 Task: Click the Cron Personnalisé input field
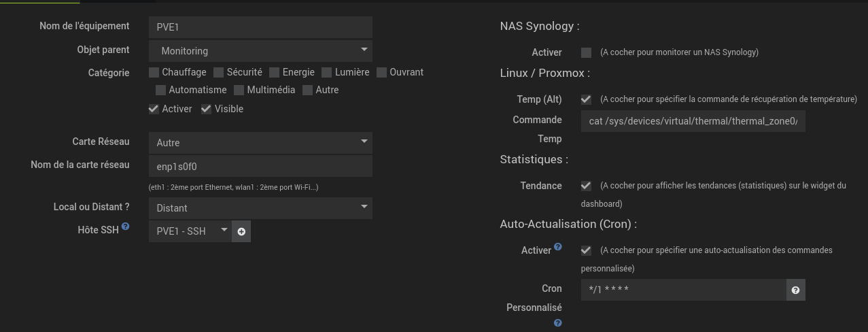pyautogui.click(x=683, y=290)
